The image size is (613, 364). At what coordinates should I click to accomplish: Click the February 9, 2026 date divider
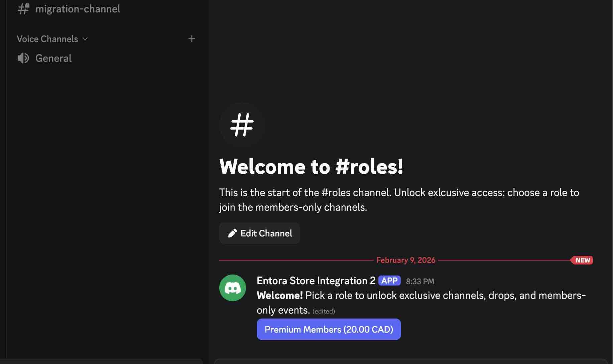[406, 260]
